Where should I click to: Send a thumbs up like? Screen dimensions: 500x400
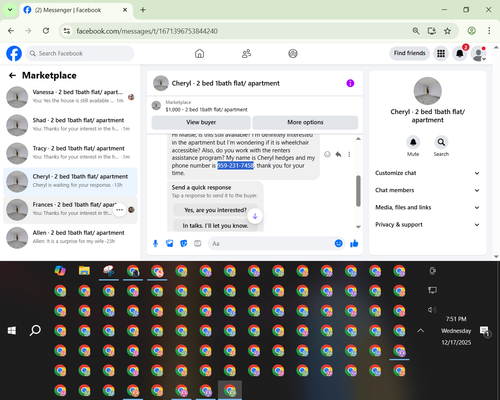coord(354,244)
